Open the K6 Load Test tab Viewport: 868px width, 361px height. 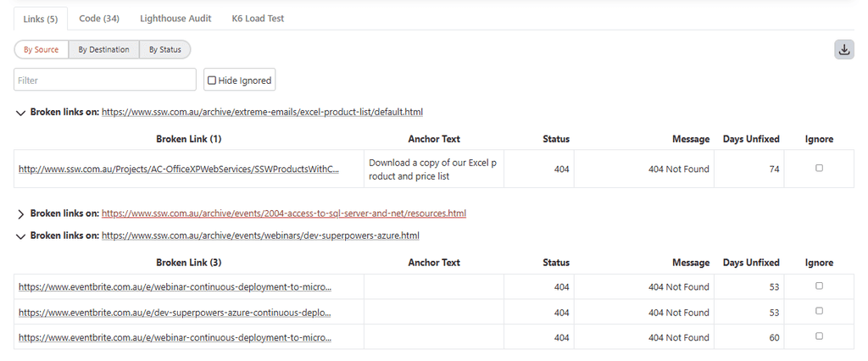point(258,18)
